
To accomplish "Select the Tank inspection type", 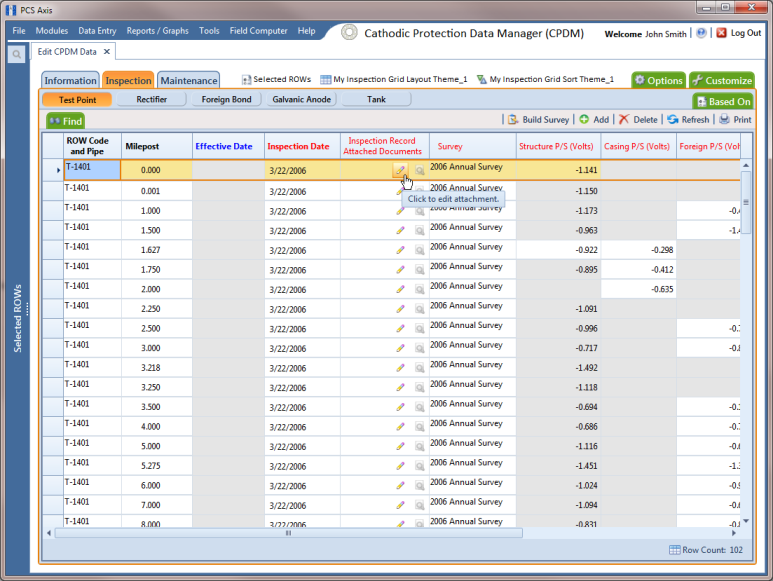I will point(376,99).
